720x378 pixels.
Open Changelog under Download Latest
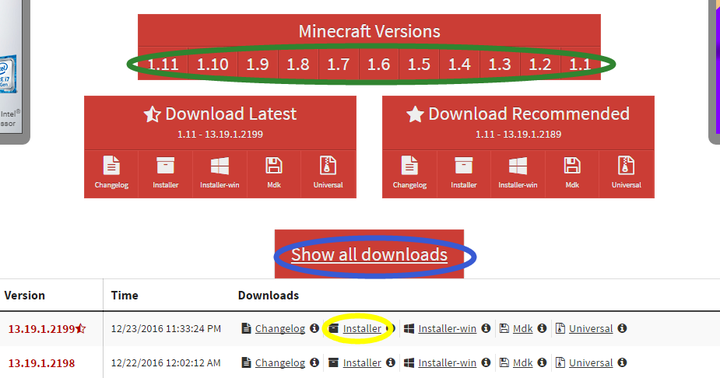point(112,173)
